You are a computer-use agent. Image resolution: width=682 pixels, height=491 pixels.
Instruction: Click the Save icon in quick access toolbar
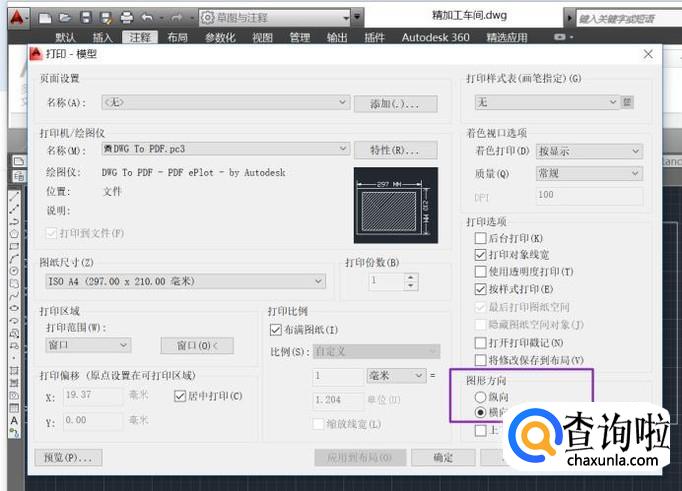tap(86, 18)
